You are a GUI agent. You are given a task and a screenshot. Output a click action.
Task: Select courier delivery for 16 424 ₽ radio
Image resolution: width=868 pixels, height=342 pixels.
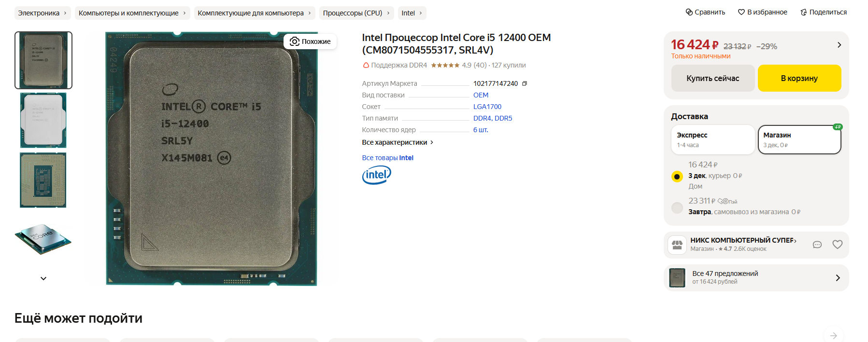coord(677,177)
